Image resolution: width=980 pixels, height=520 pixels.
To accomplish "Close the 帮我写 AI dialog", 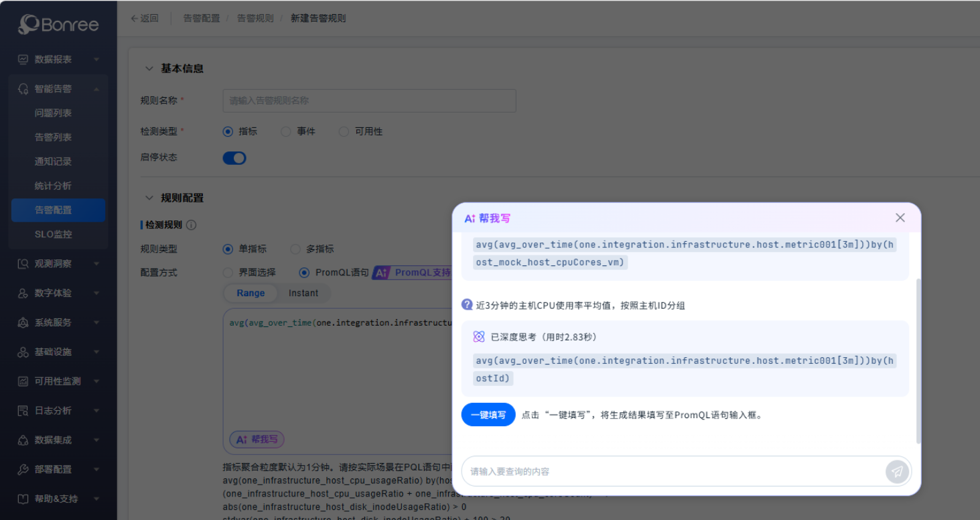I will [900, 218].
